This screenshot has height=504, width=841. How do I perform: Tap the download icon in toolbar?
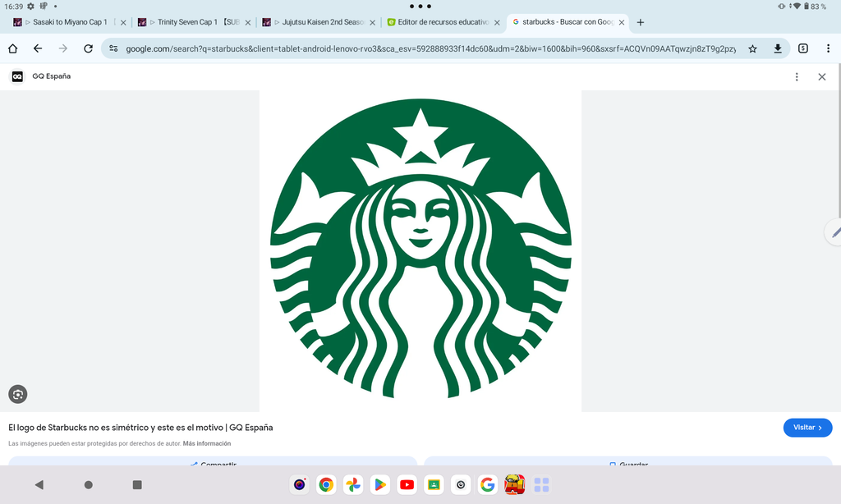tap(778, 48)
